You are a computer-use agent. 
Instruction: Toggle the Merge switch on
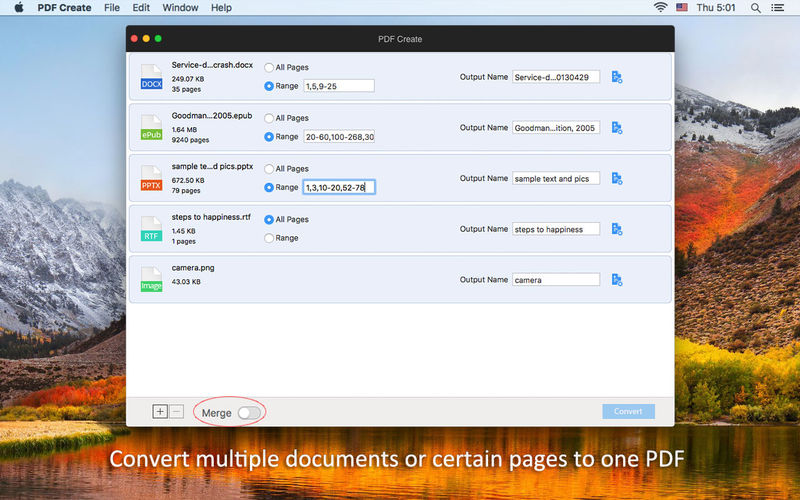click(x=249, y=413)
